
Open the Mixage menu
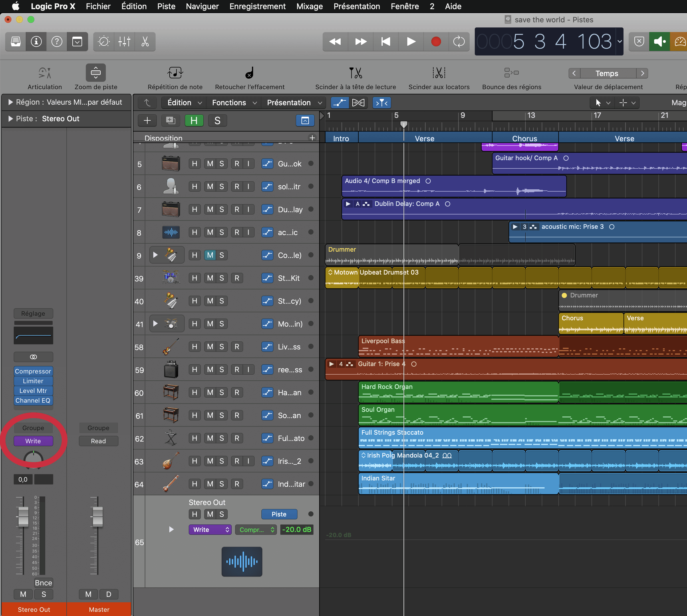309,6
